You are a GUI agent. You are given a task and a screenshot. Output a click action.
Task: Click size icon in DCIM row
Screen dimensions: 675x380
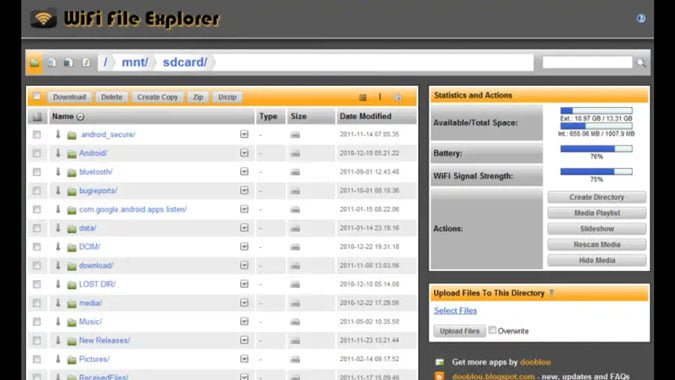pyautogui.click(x=295, y=247)
